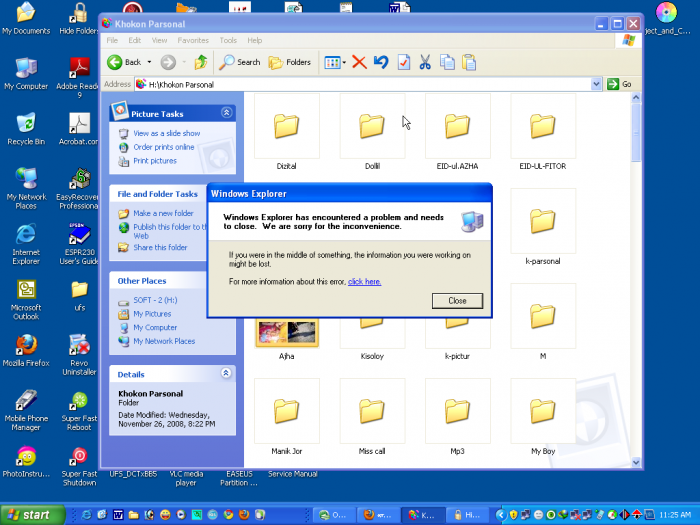Screen dimensions: 700x525
Task: Click the Paste clipboard toolbar icon
Action: click(x=469, y=62)
